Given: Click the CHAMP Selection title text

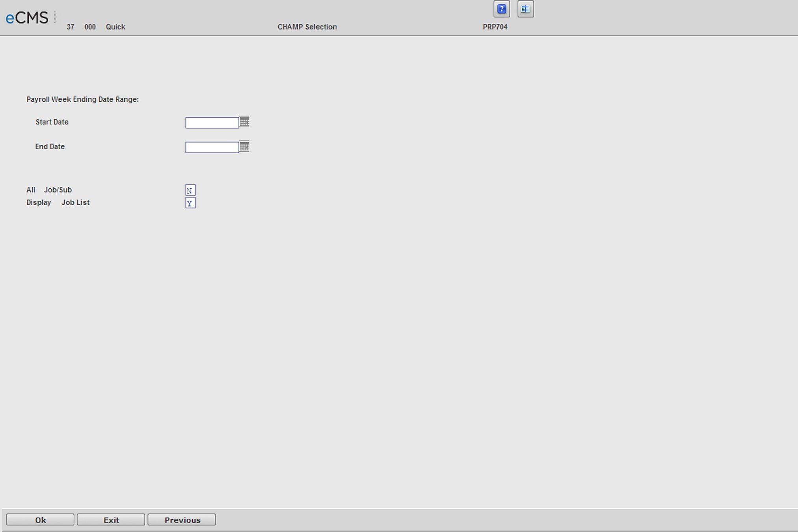Looking at the screenshot, I should pos(307,27).
